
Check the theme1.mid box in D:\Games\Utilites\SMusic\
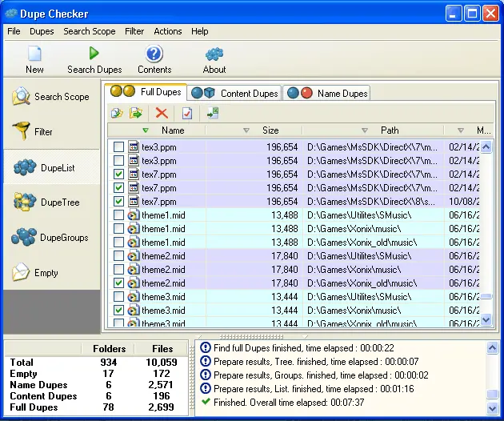pyautogui.click(x=118, y=215)
